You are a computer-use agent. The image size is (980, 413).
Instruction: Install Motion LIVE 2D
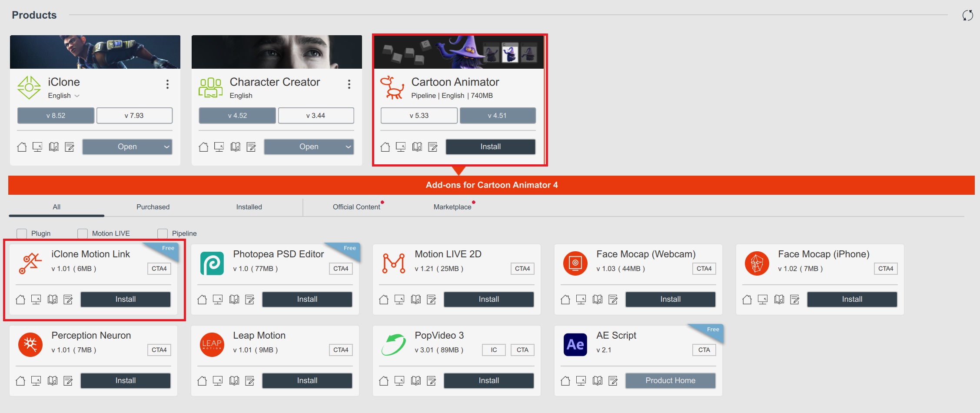(489, 300)
